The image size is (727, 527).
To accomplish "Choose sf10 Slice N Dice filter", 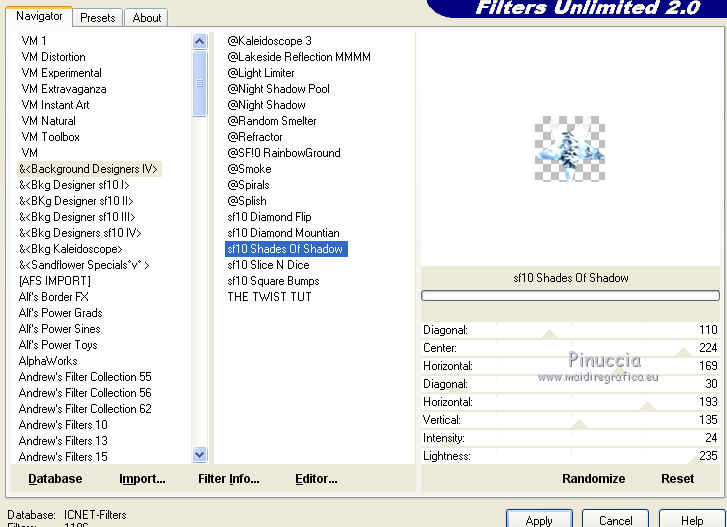I will tap(268, 265).
